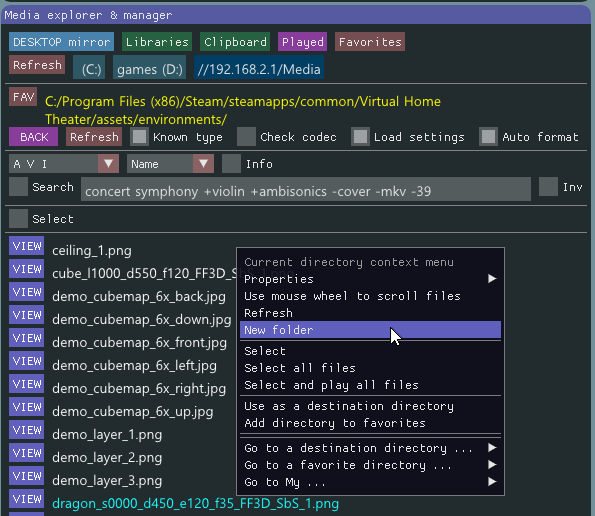Click VIEW button for the dragon SbS png
This screenshot has height=516, width=595.
[27, 499]
